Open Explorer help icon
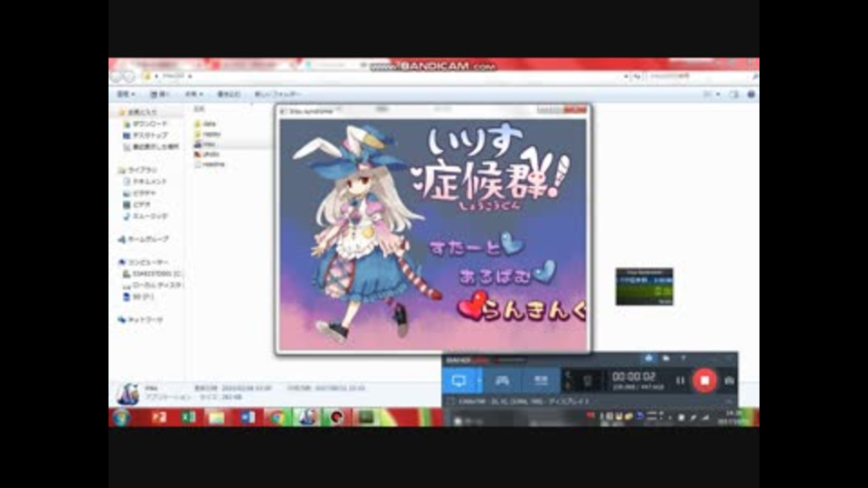This screenshot has height=488, width=868. 751,95
